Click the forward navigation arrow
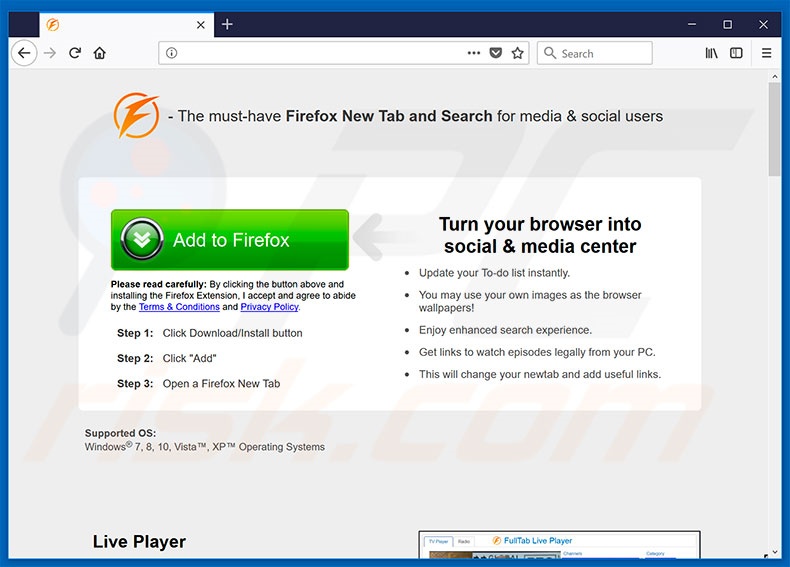The height and width of the screenshot is (567, 790). pos(49,53)
